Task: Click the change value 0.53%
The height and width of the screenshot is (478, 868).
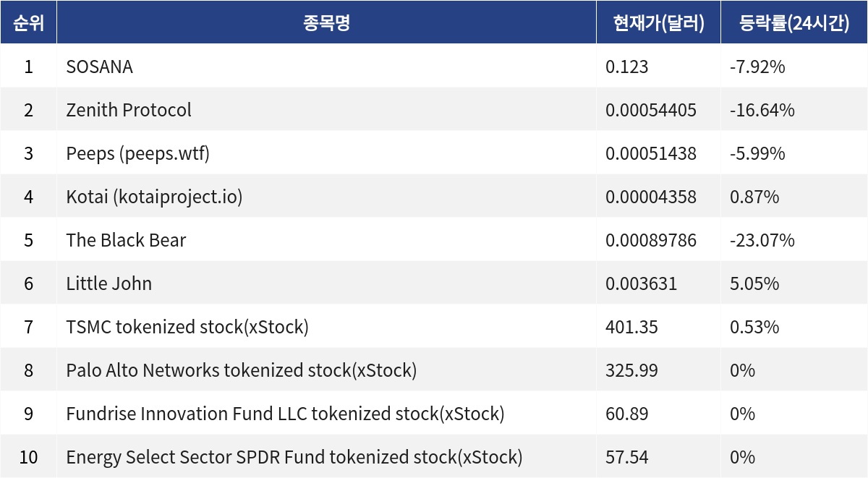Action: (x=754, y=328)
